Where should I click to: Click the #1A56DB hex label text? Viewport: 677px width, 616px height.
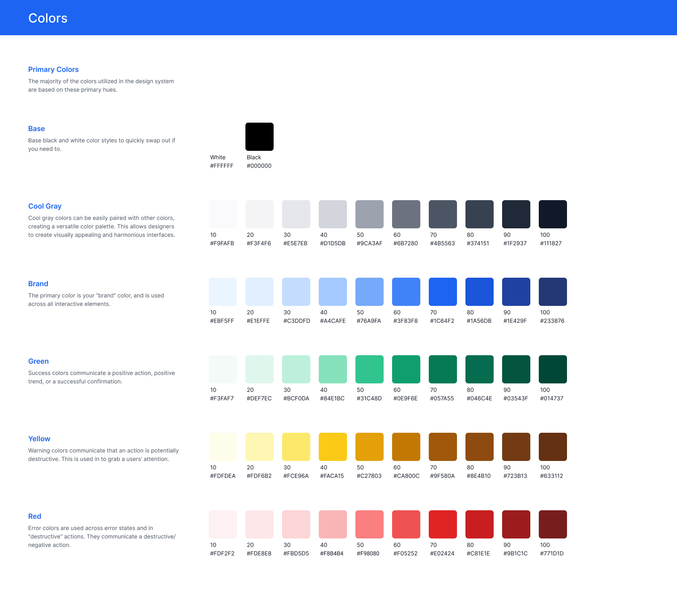click(479, 321)
